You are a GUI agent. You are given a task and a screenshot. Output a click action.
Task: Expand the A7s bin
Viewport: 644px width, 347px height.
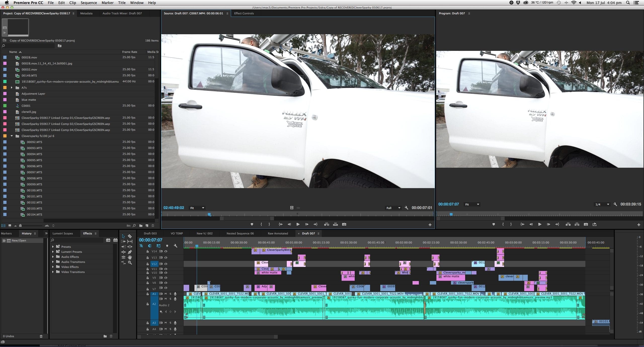click(12, 88)
